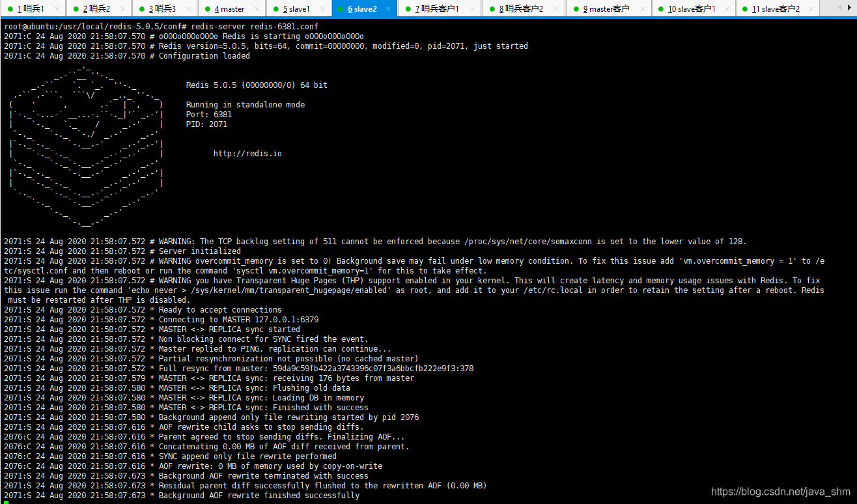
Task: Click the 'WARNING: The TCP backlog setting' line
Action: 375,242
